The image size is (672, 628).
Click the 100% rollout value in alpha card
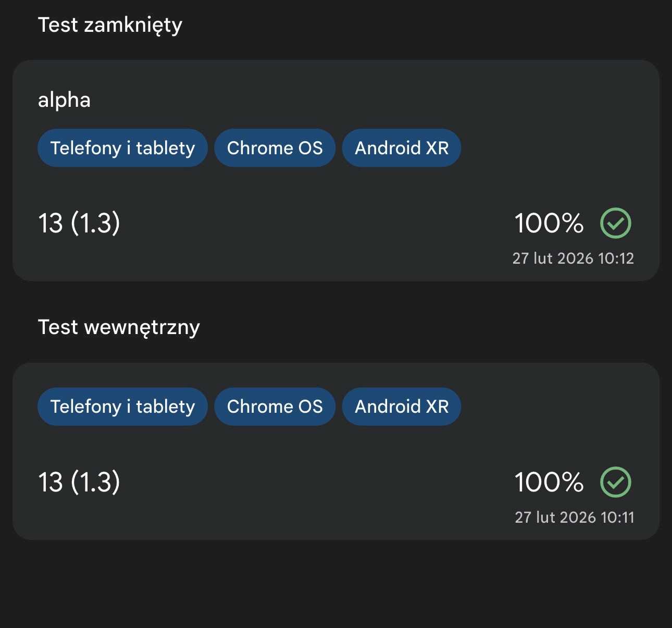click(x=549, y=223)
